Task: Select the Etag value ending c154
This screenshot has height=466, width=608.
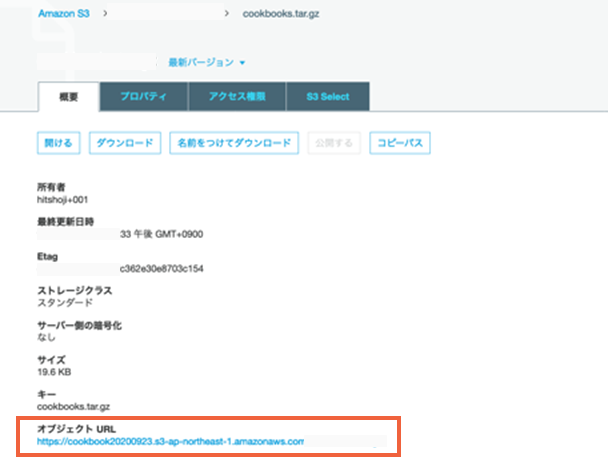Action: click(161, 269)
